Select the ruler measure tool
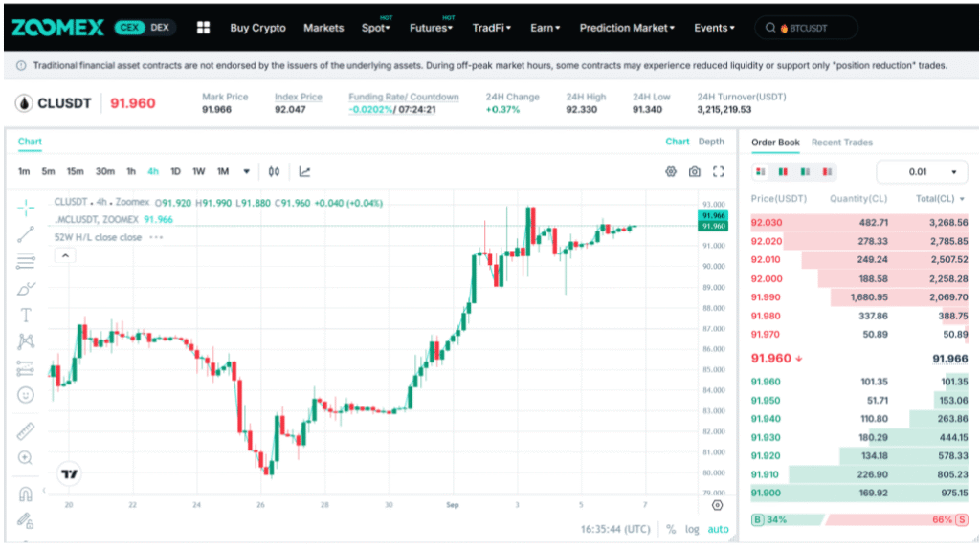 click(x=26, y=431)
